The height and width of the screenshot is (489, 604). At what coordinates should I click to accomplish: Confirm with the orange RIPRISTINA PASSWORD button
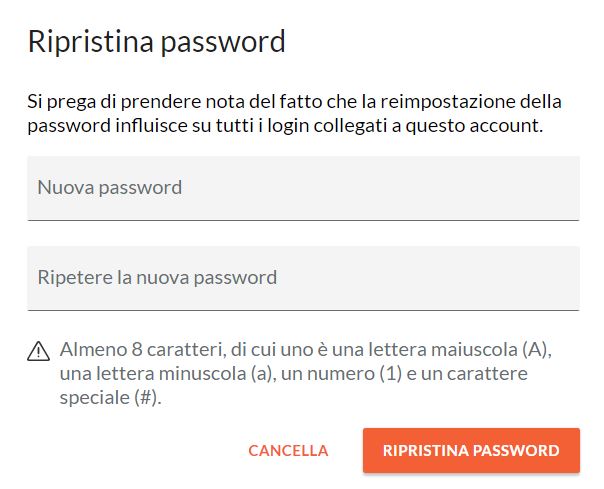(x=471, y=450)
